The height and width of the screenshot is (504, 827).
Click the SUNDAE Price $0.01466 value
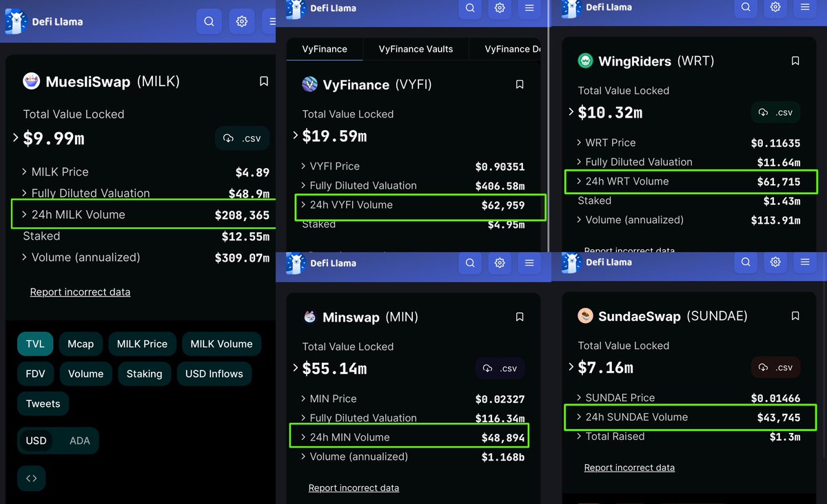[775, 397]
